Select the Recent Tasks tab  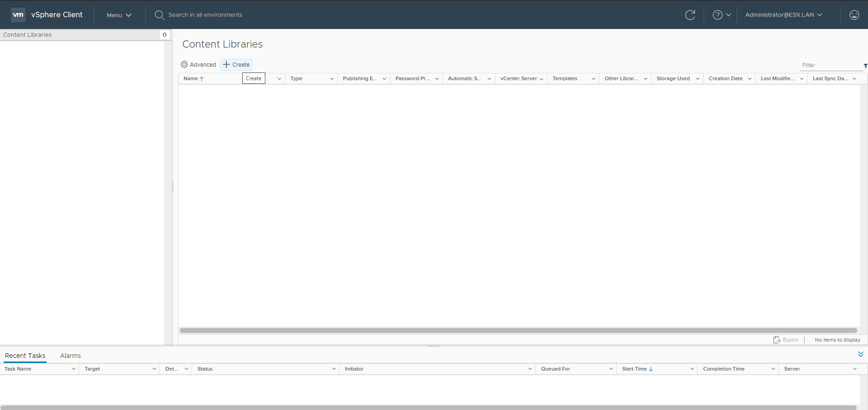tap(25, 356)
